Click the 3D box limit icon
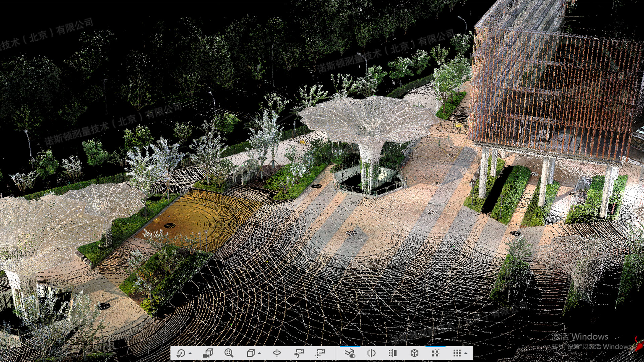The width and height of the screenshot is (644, 362). pos(414,353)
